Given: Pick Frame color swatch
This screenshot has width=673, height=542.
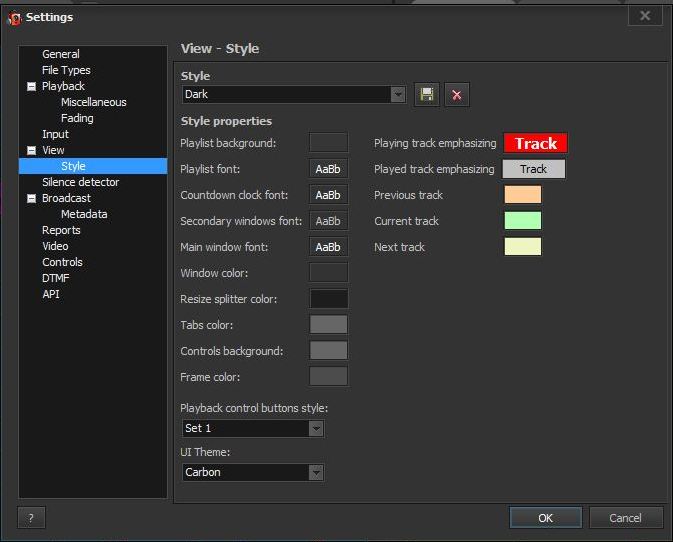Looking at the screenshot, I should coord(328,376).
